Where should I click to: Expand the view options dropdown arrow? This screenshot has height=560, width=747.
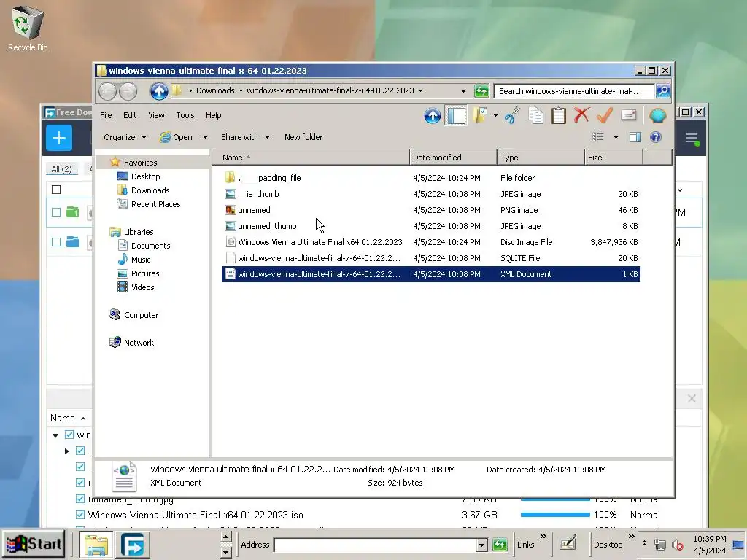coord(616,137)
